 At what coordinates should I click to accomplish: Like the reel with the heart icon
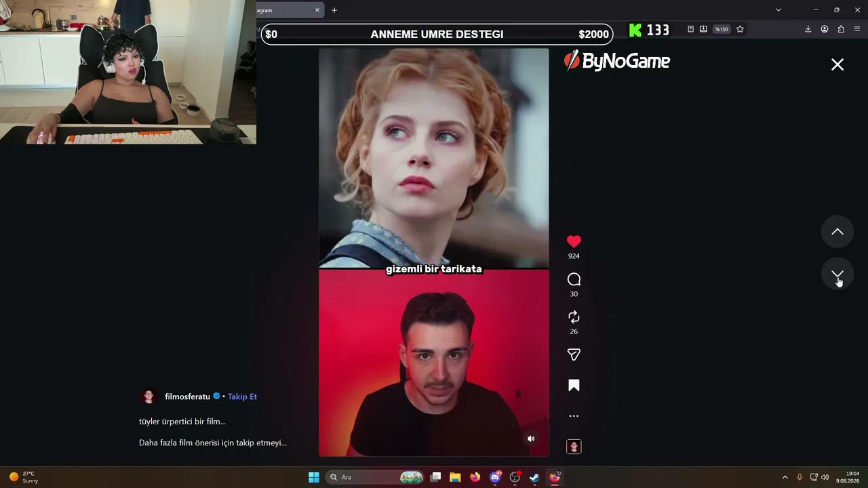pos(574,241)
